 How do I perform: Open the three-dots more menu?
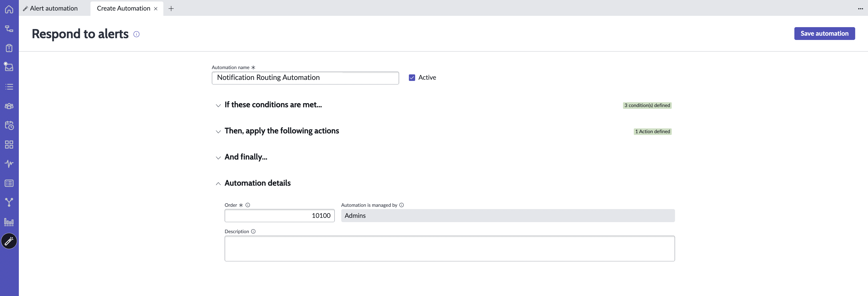(860, 9)
